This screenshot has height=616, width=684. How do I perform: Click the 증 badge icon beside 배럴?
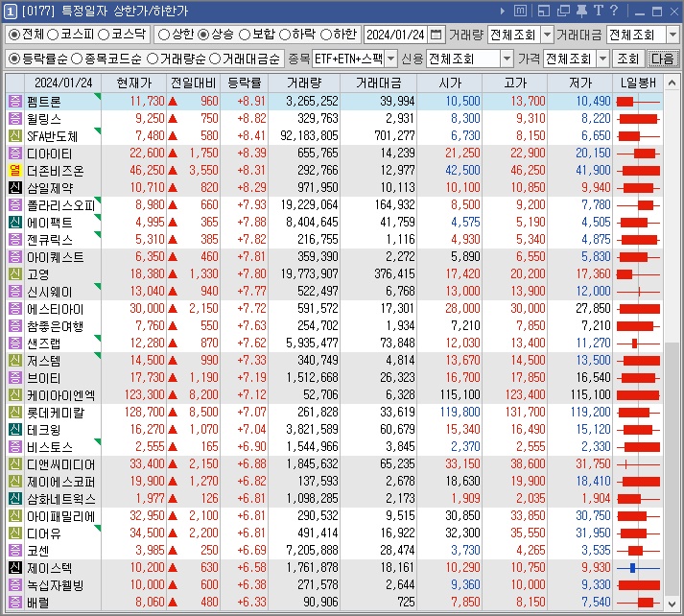pyautogui.click(x=14, y=603)
